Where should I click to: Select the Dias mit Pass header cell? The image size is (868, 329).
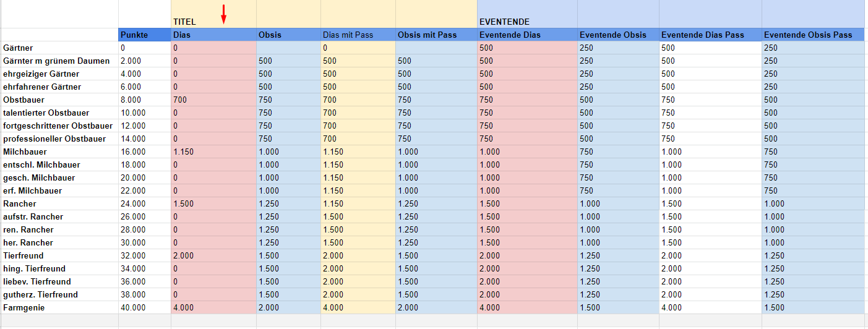click(358, 35)
